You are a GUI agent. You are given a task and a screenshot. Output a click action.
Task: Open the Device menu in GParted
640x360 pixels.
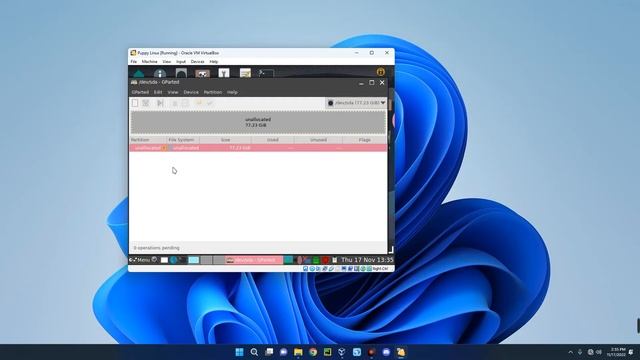tap(191, 92)
